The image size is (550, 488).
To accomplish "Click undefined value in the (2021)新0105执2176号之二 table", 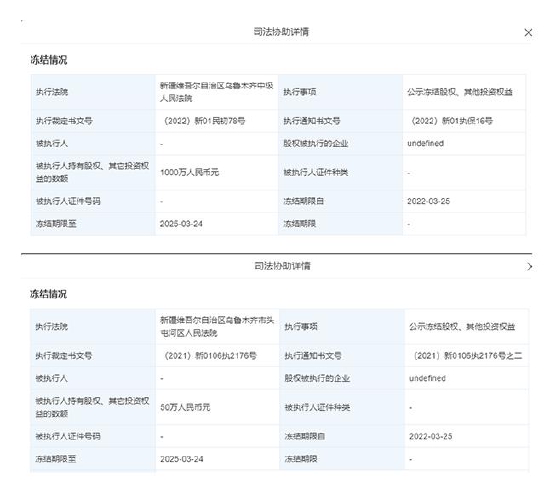I will pos(427,379).
